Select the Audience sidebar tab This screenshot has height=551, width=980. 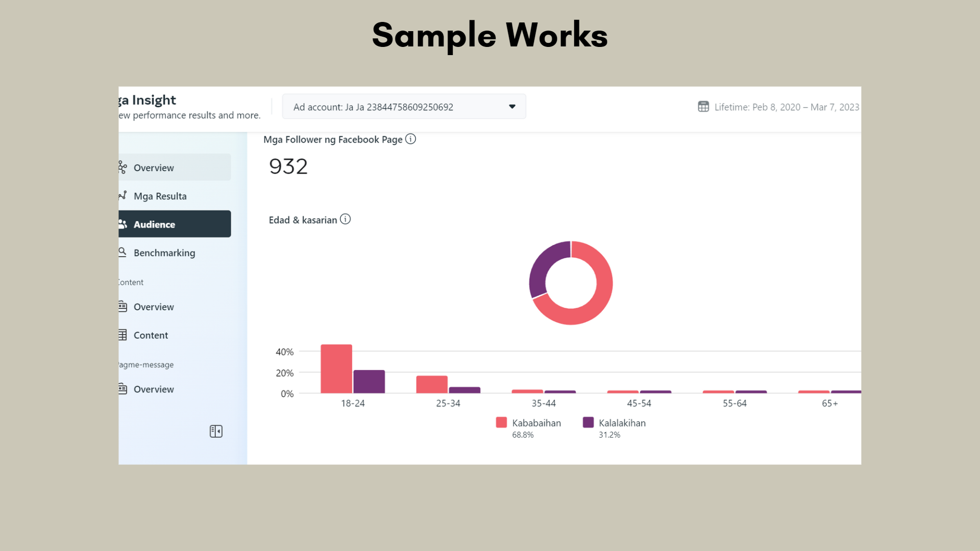tap(175, 224)
